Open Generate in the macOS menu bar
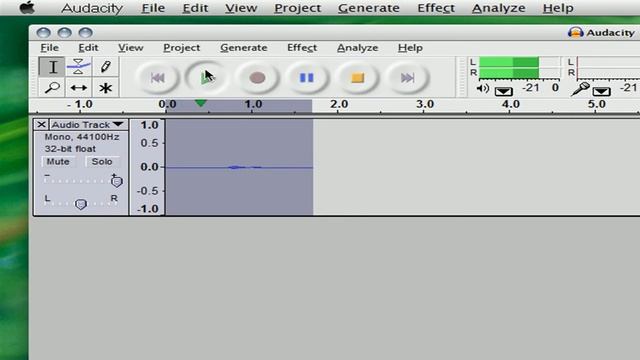Viewport: 640px width, 360px height. [x=369, y=8]
